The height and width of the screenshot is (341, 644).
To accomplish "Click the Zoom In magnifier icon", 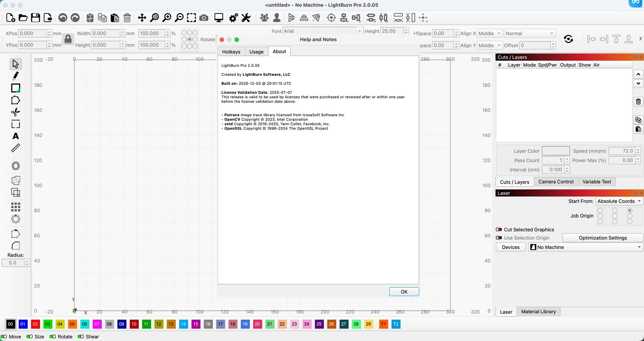I will [x=167, y=18].
